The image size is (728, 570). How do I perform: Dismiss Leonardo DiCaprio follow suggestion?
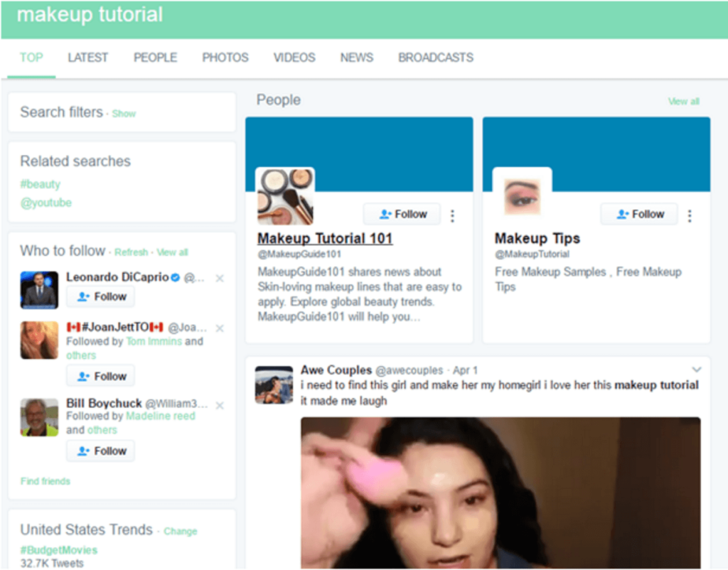point(220,278)
